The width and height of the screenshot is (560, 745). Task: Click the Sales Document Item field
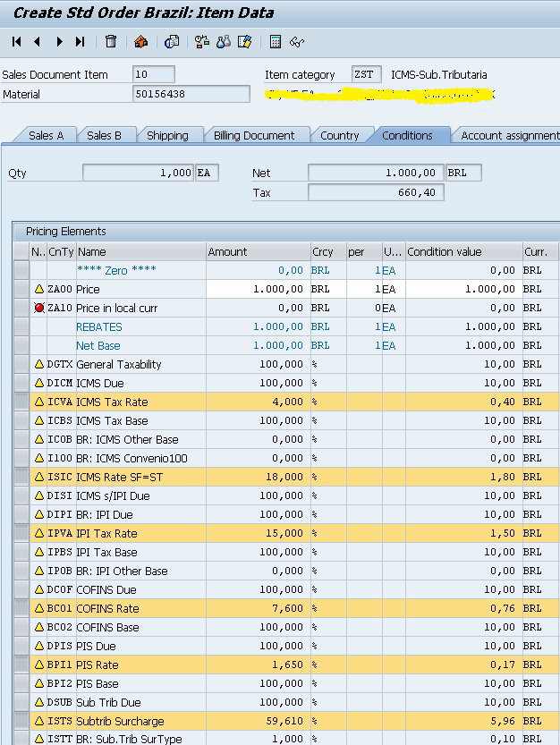pyautogui.click(x=153, y=74)
